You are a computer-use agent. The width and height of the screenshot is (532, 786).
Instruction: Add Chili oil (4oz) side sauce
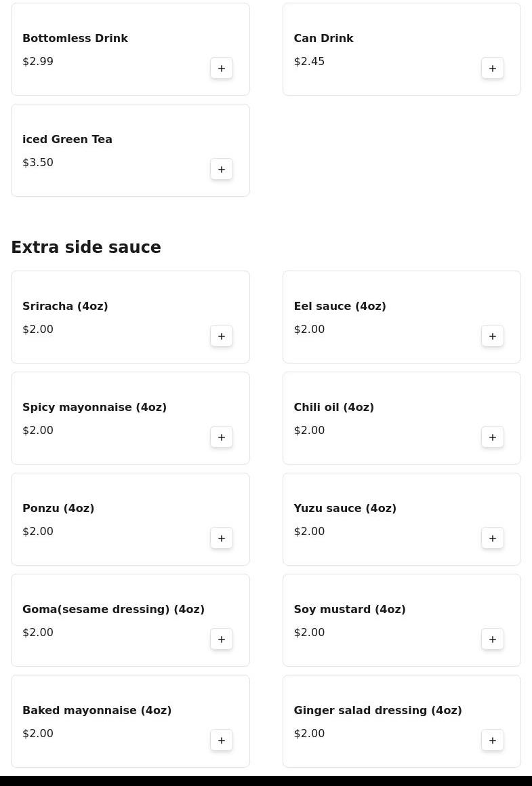click(x=493, y=437)
